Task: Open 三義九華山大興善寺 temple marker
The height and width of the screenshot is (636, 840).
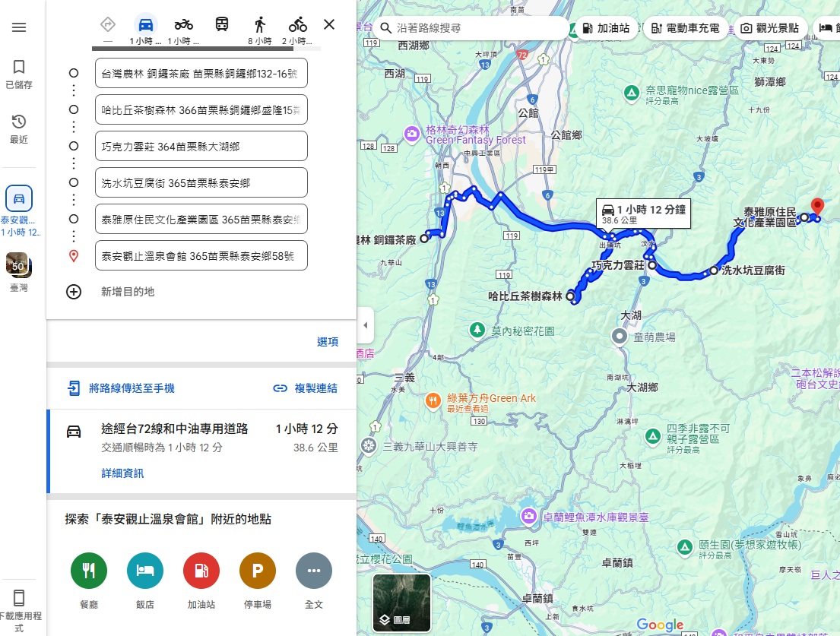Action: tap(368, 445)
